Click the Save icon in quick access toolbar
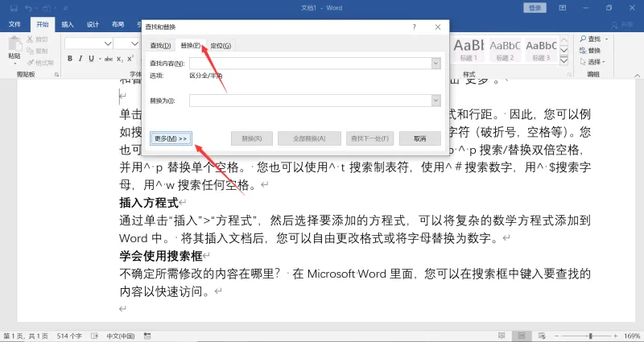 point(14,8)
